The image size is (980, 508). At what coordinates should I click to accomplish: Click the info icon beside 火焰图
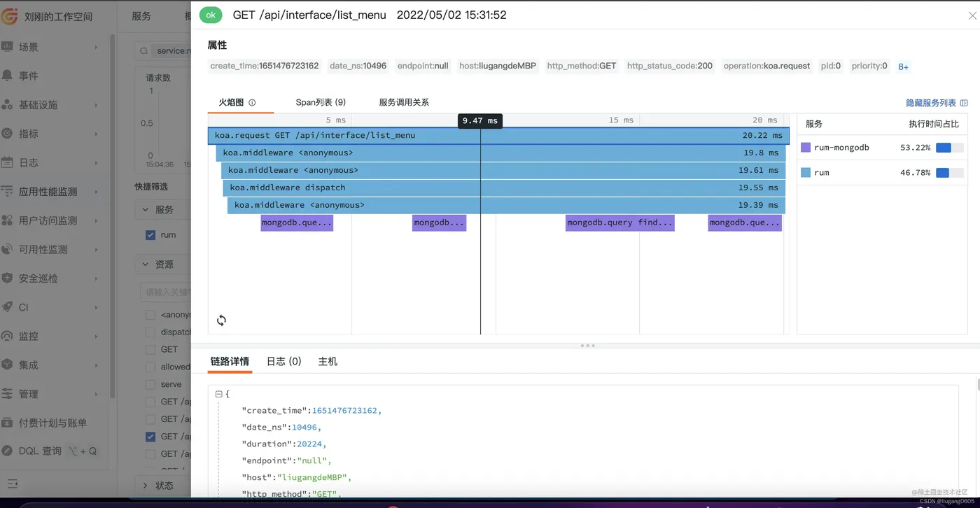tap(252, 103)
